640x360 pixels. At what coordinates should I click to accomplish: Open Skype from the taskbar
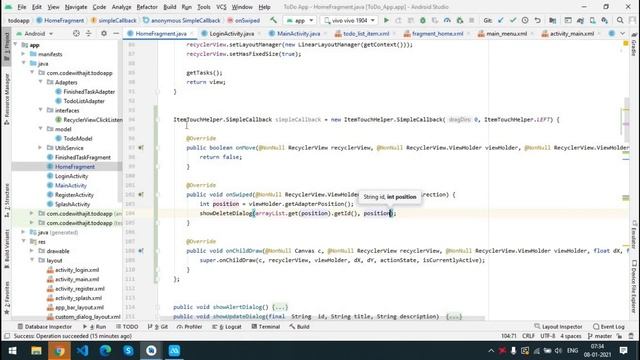[128, 351]
